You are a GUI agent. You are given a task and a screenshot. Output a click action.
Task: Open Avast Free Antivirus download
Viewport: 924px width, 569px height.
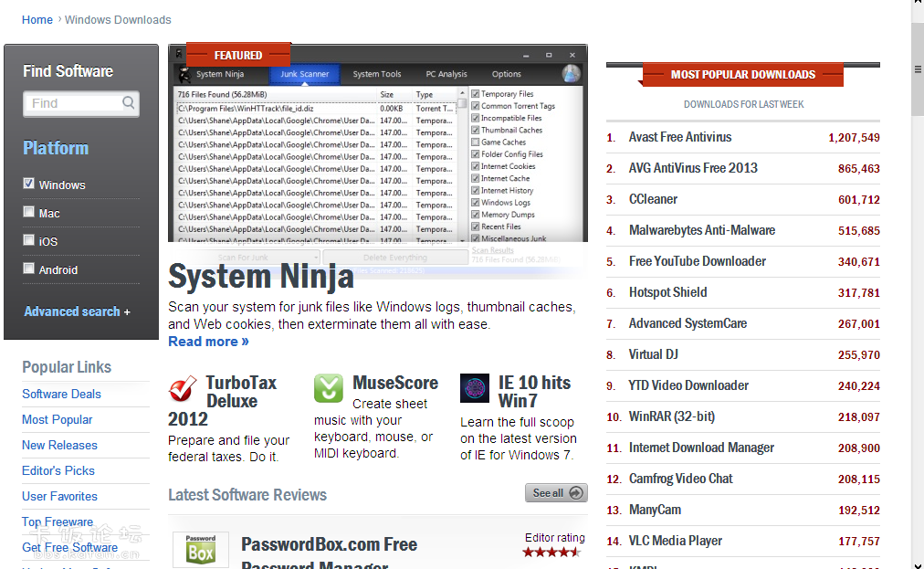tap(680, 137)
